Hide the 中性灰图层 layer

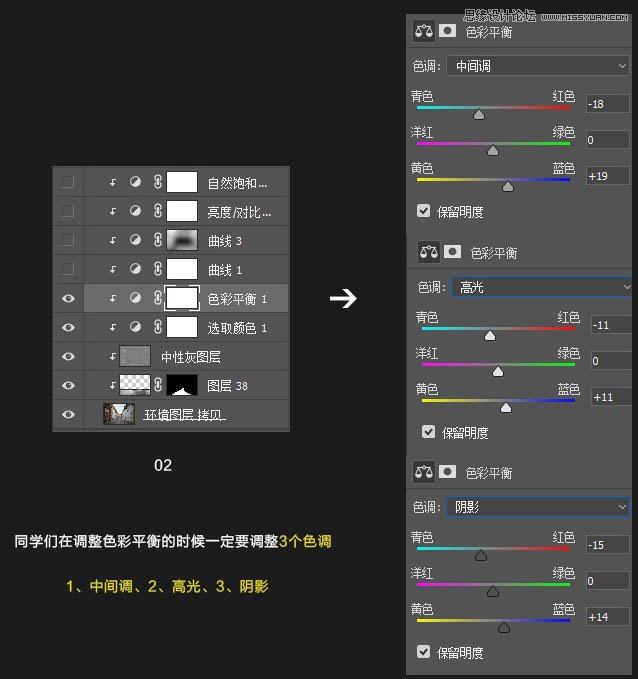click(x=68, y=356)
